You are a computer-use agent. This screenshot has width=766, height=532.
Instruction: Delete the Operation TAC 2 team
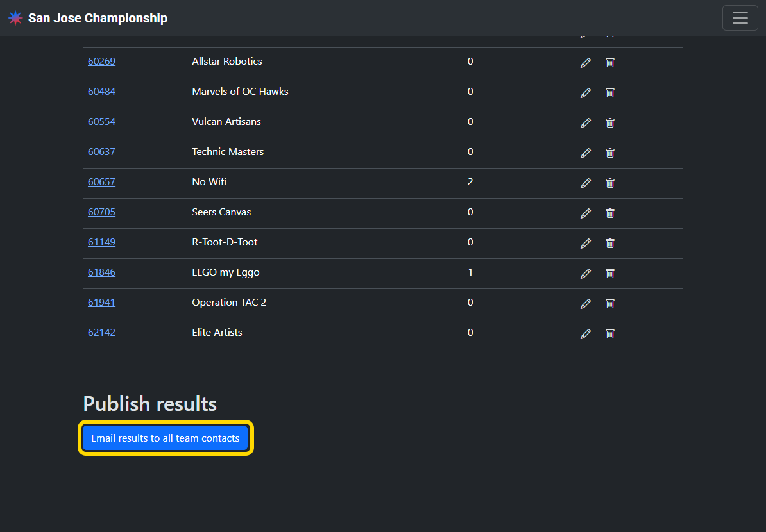pyautogui.click(x=610, y=304)
